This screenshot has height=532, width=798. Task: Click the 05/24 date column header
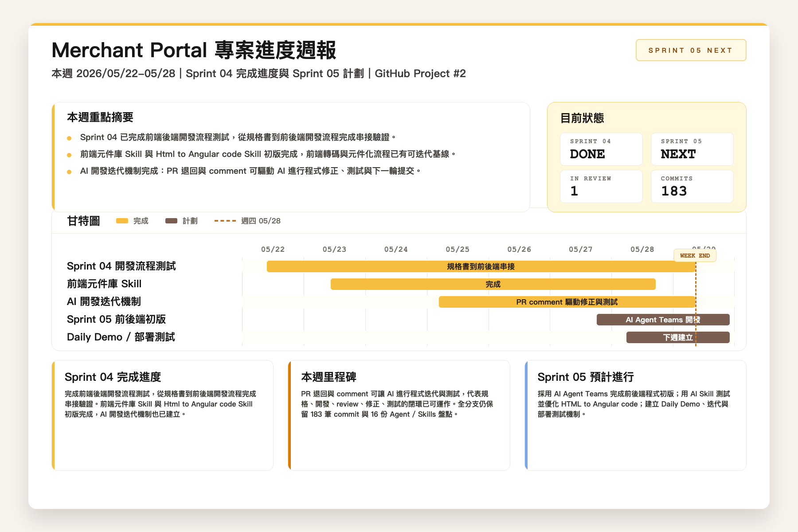click(396, 249)
